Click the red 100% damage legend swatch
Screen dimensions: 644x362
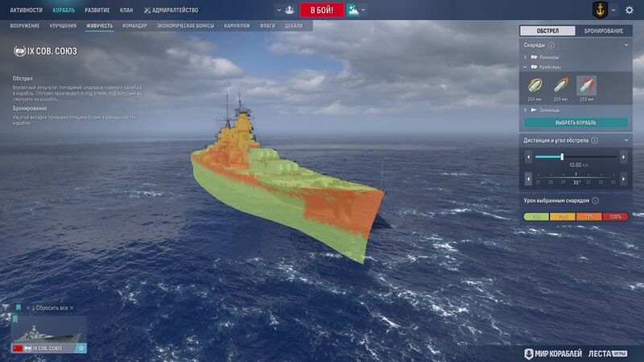[x=615, y=216]
